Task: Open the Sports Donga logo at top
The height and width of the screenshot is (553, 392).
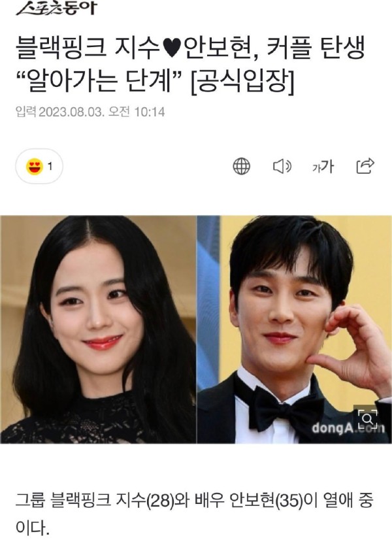Action: pos(56,8)
